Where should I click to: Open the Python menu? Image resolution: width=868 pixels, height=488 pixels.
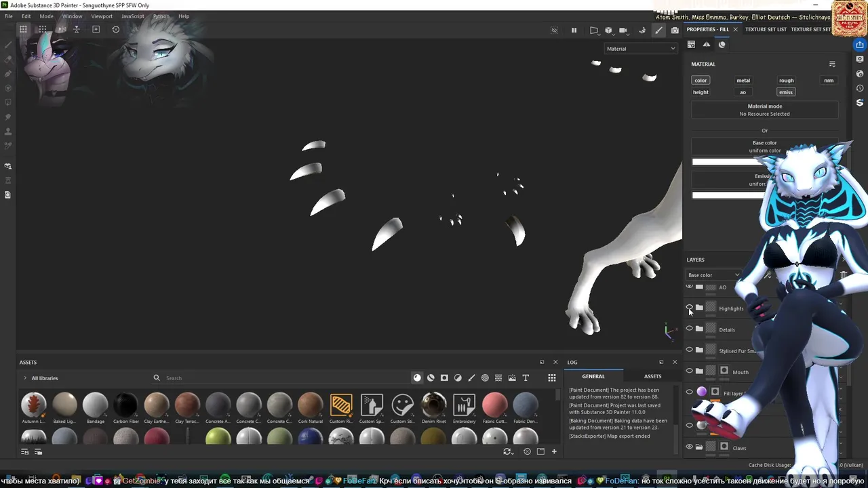161,16
